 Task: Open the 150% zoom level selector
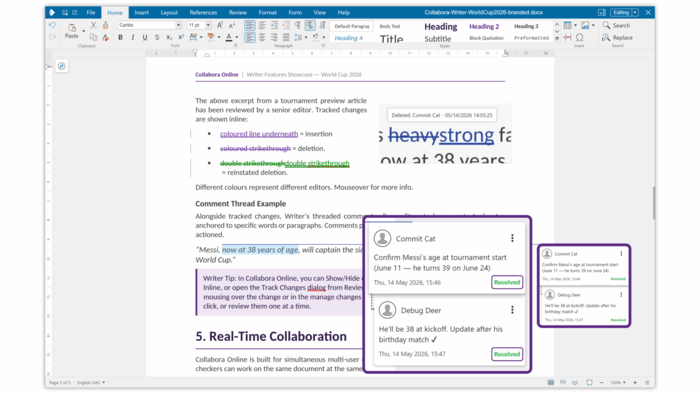pyautogui.click(x=618, y=382)
